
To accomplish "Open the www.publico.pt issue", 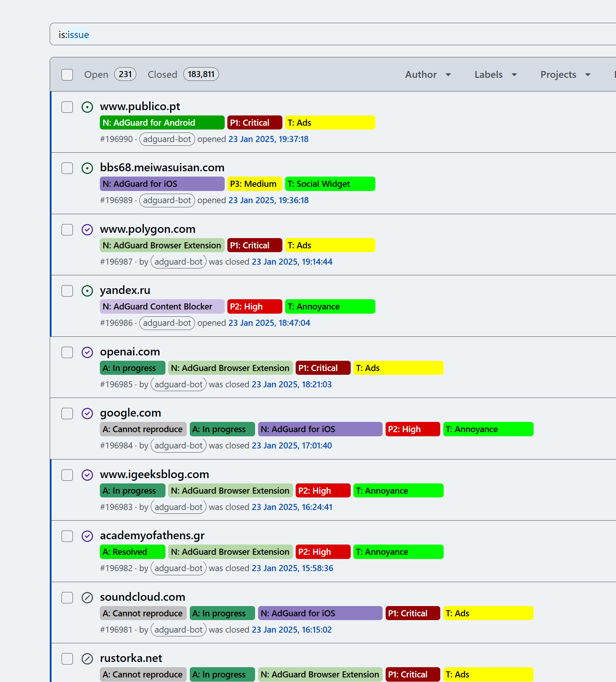I will [140, 106].
